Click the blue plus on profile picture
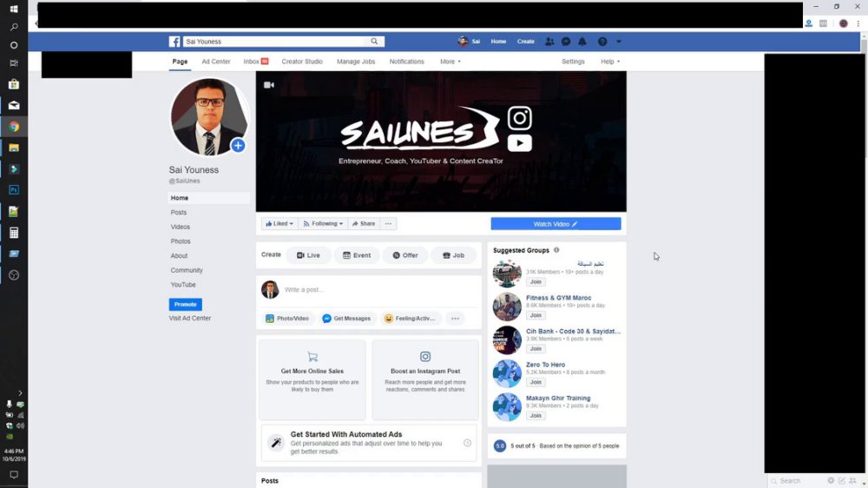Screen dimensions: 868x488 (x=238, y=145)
